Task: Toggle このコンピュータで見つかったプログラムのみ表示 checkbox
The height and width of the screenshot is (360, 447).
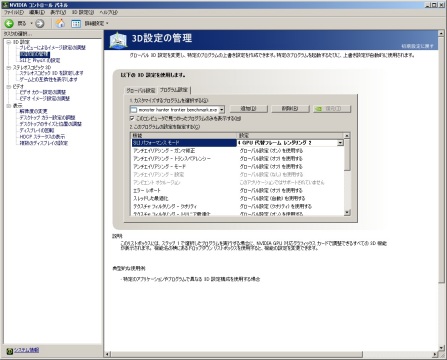Action: pos(132,118)
